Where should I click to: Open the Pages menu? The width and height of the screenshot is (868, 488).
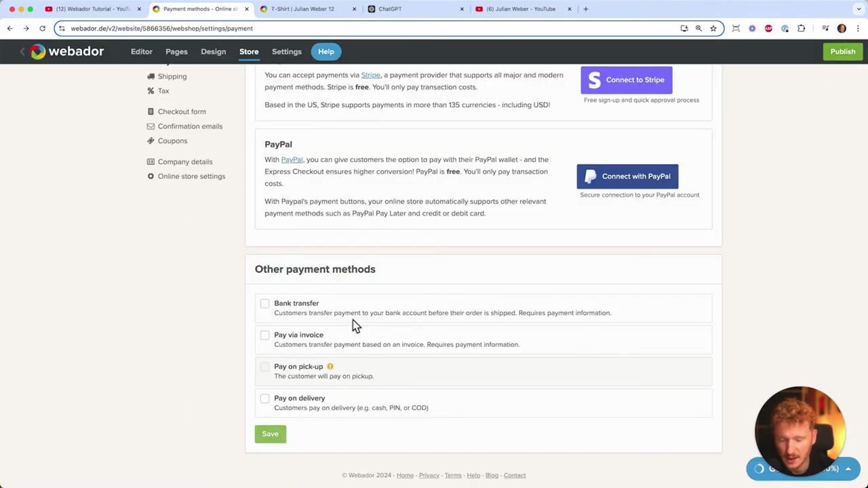coord(176,52)
